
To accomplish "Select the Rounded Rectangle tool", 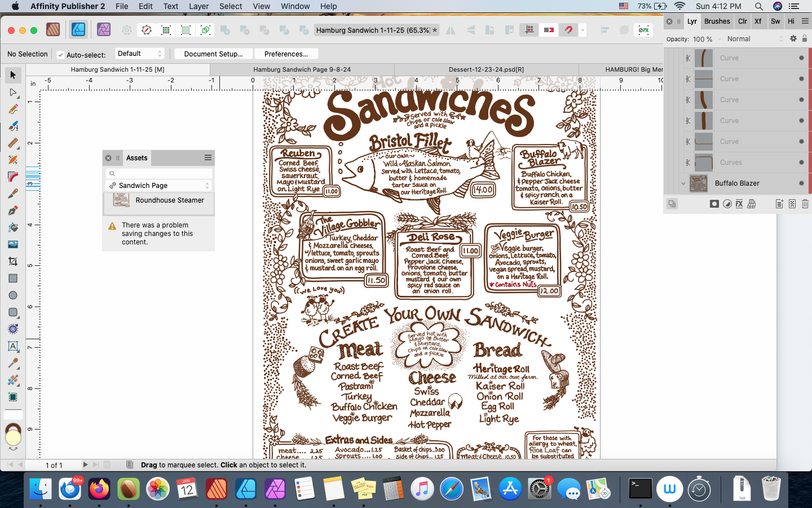I will [x=13, y=312].
